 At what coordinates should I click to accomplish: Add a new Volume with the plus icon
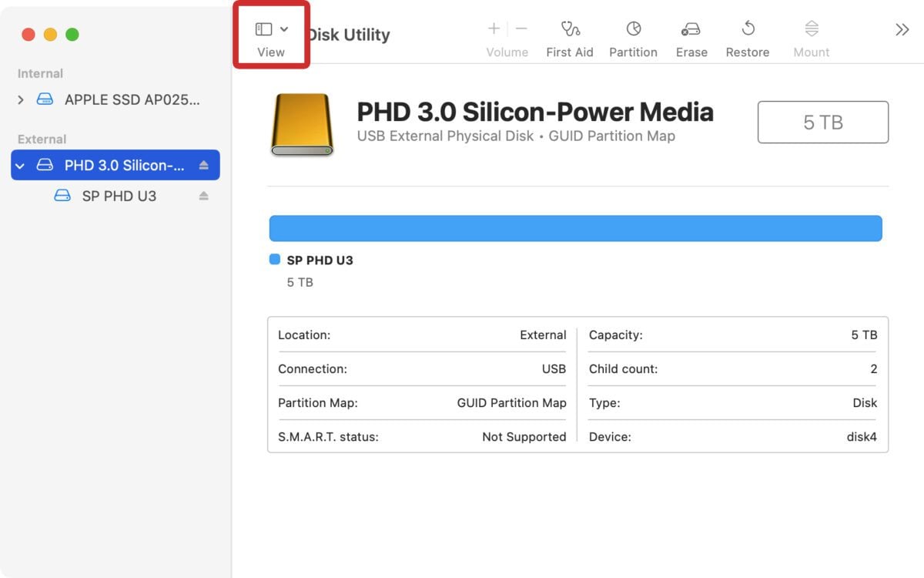coord(493,29)
